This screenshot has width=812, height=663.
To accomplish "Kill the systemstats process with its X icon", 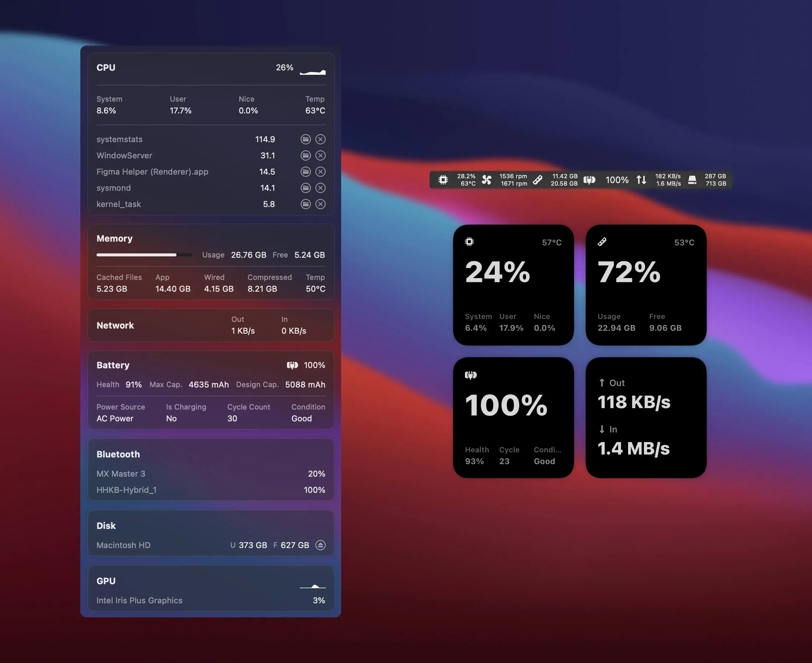I will click(321, 139).
